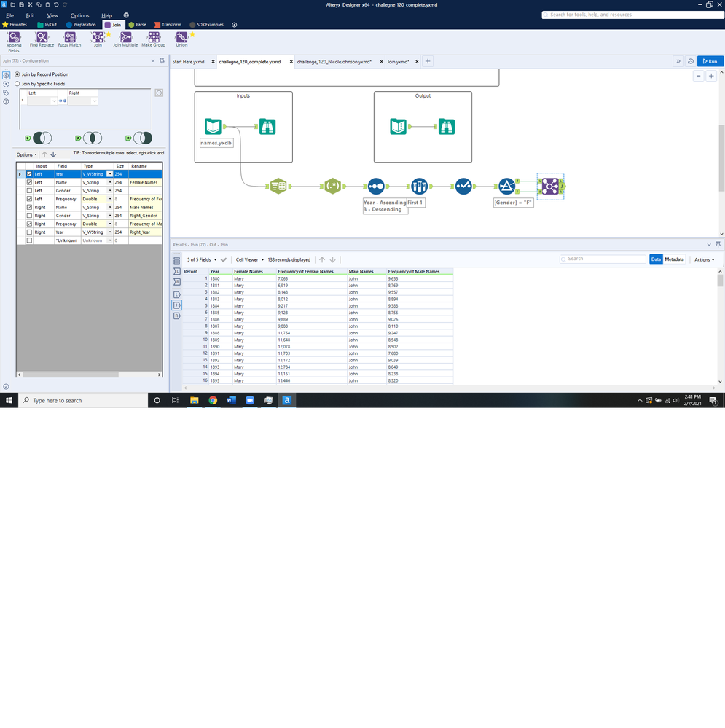The width and height of the screenshot is (725, 728).
Task: Collapse Configuration panel chevron
Action: pyautogui.click(x=153, y=60)
